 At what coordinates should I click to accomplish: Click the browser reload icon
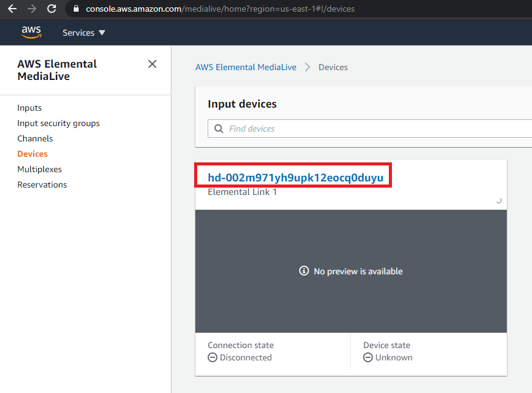[x=52, y=9]
